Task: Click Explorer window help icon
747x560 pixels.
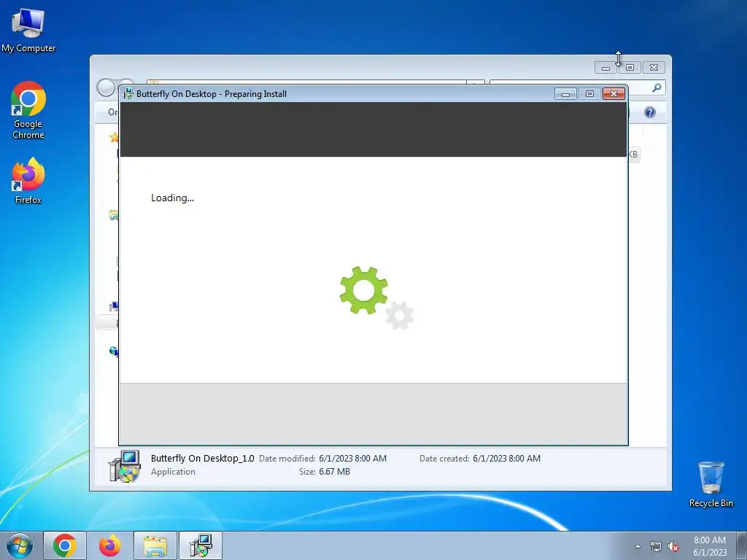Action: 650,112
